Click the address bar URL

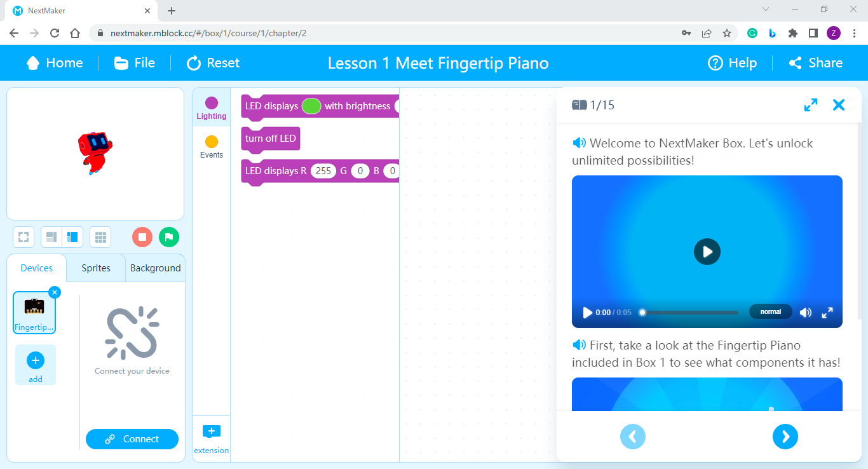point(208,33)
